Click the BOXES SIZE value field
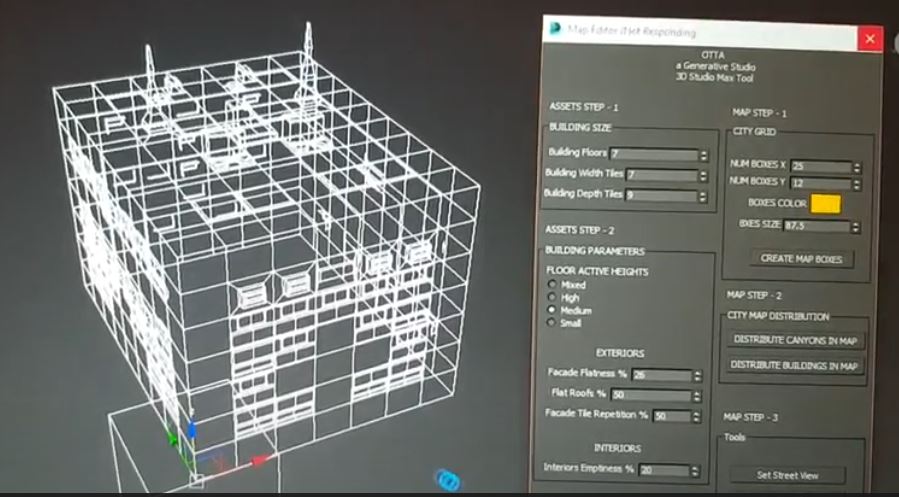The height and width of the screenshot is (497, 899). [x=817, y=226]
